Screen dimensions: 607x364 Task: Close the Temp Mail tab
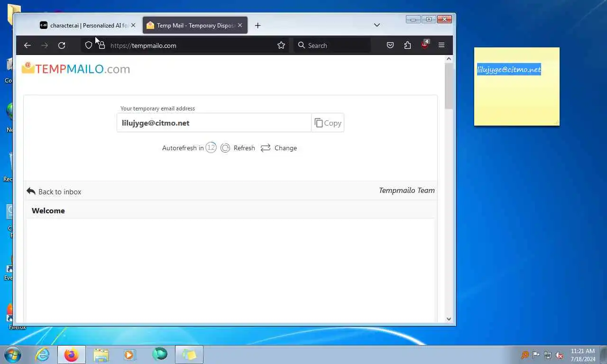(x=239, y=26)
